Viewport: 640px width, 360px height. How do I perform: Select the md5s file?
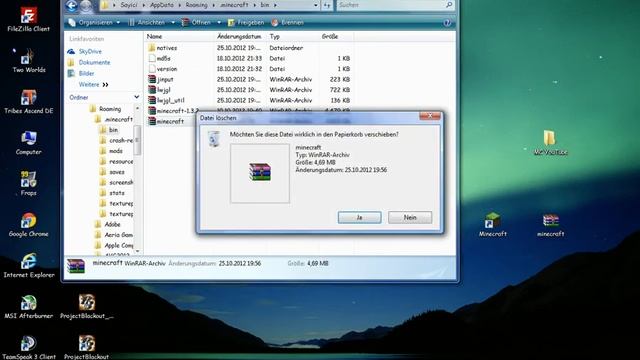tap(160, 58)
